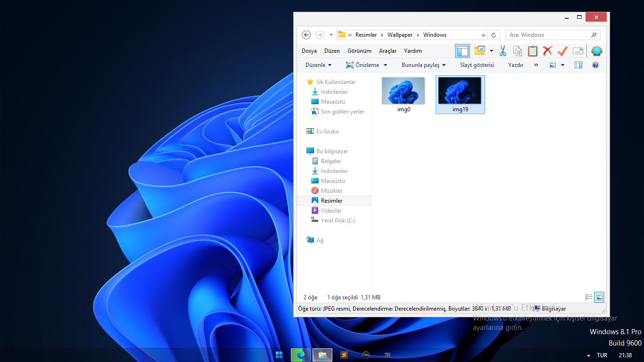Click the clipboard Paste icon
Image resolution: width=644 pixels, height=362 pixels.
533,51
